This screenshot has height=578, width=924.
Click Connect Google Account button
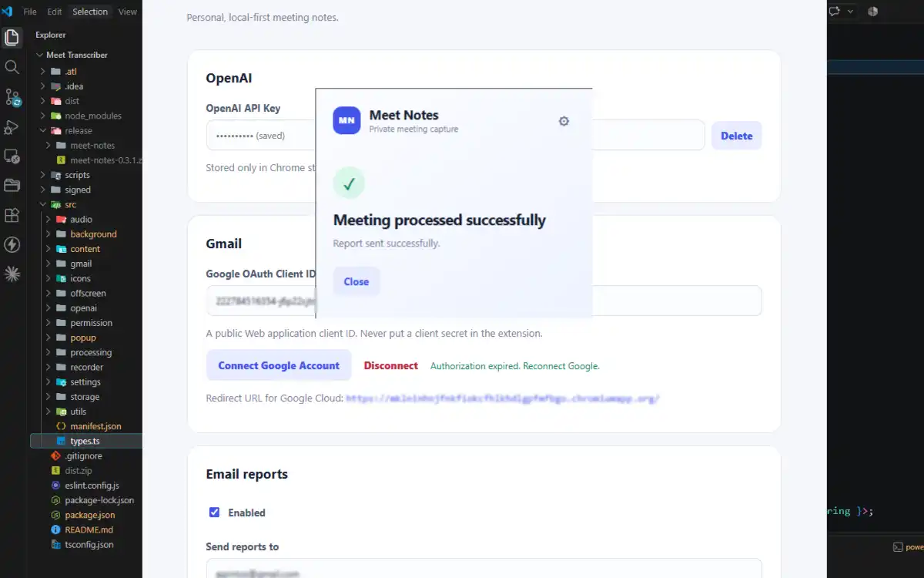[279, 365]
